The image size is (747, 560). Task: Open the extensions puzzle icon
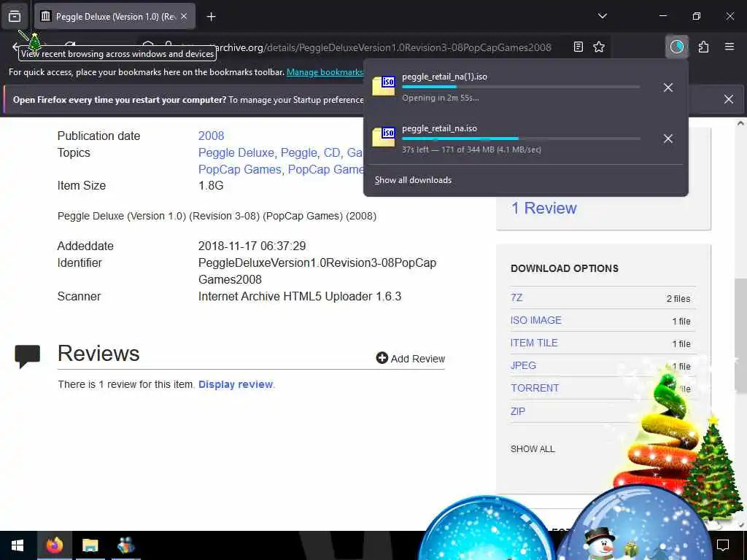tap(704, 47)
